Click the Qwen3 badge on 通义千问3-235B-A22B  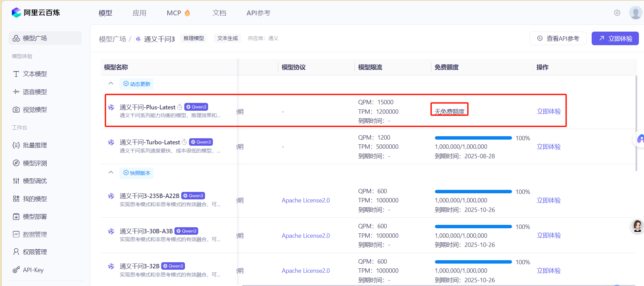click(x=193, y=196)
